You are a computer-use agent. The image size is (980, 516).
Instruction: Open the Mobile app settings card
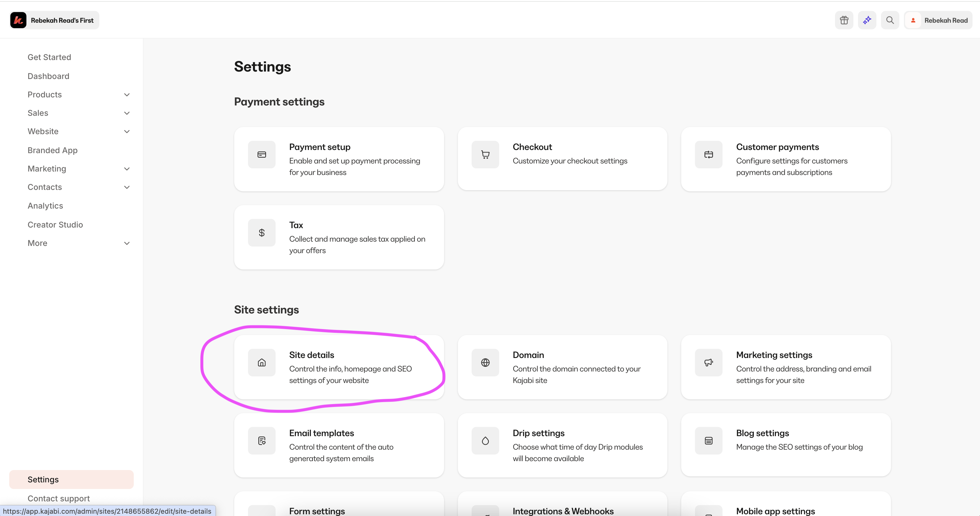coord(786,504)
